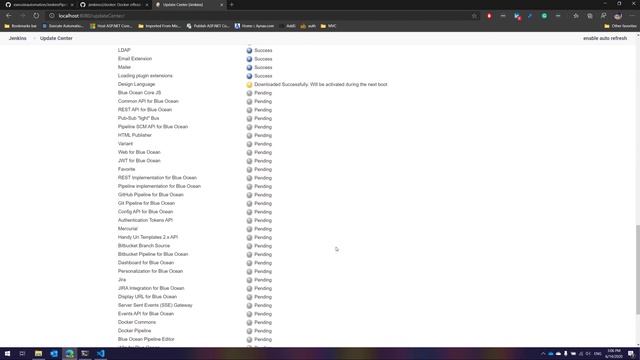Open the browser Favorites star-list icon
The height and width of the screenshot is (360, 640).
tap(576, 16)
